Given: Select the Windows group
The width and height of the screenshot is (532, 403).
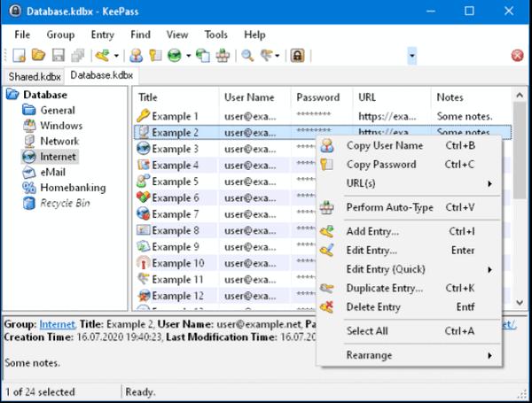Looking at the screenshot, I should click(x=61, y=126).
